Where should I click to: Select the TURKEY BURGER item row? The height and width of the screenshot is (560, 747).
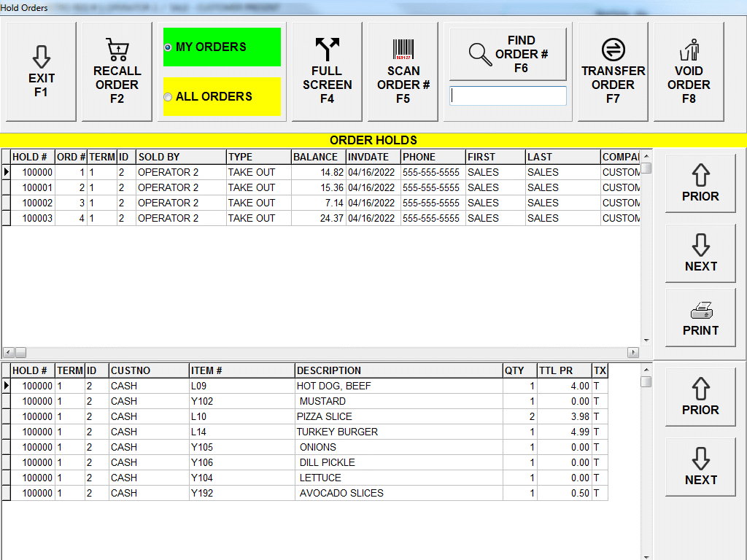tap(337, 432)
